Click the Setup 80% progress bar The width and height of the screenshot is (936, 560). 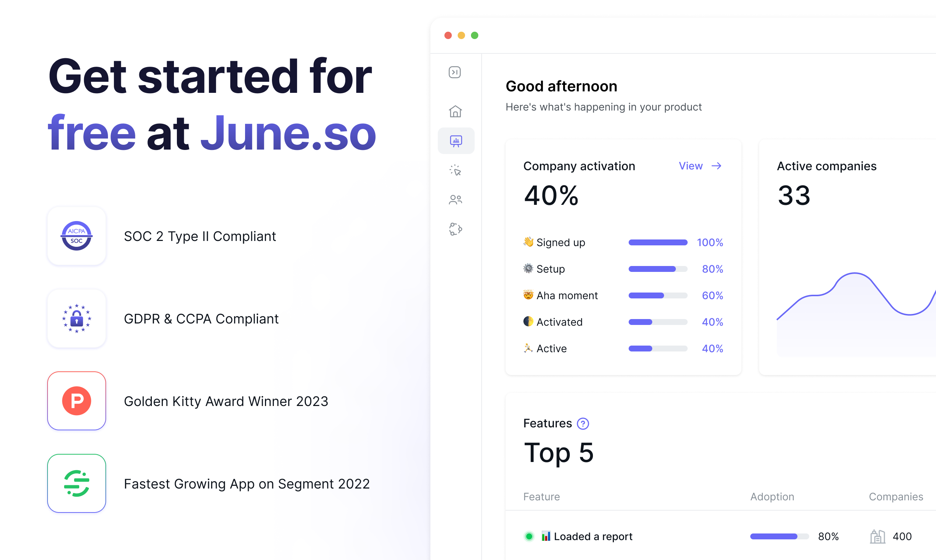(658, 269)
